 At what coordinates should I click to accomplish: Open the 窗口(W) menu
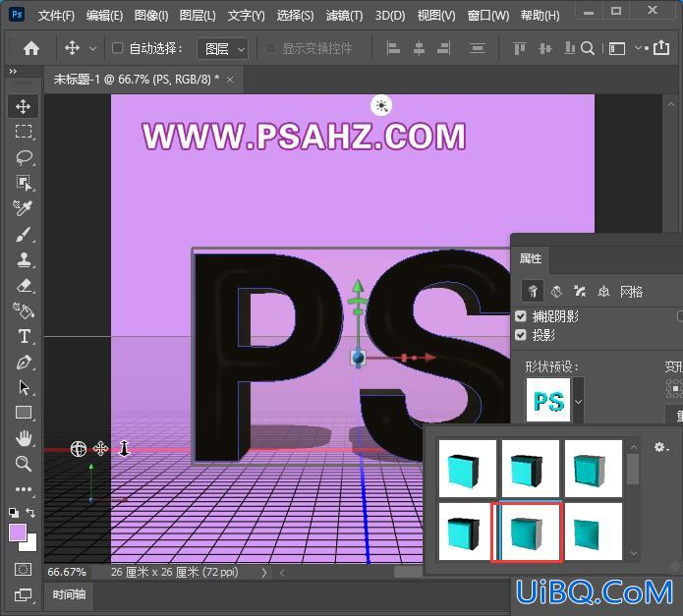[x=487, y=16]
